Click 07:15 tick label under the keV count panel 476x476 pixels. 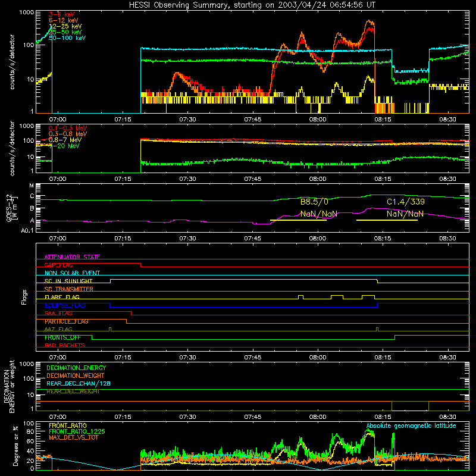point(123,120)
